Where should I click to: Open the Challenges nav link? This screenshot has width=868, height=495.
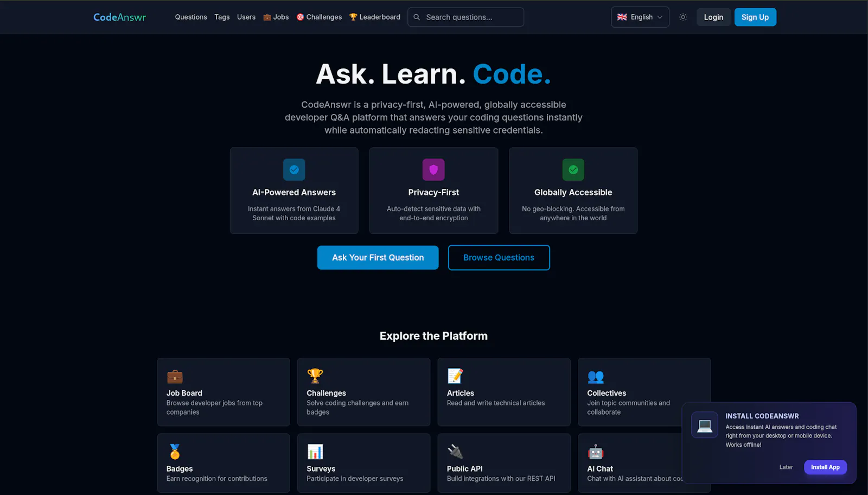[x=319, y=17]
